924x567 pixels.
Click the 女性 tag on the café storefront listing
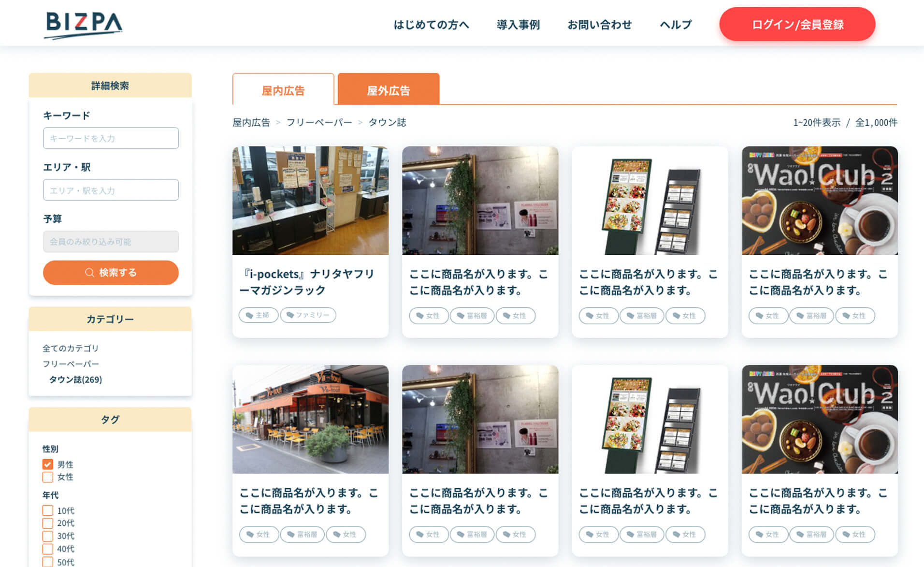[259, 535]
